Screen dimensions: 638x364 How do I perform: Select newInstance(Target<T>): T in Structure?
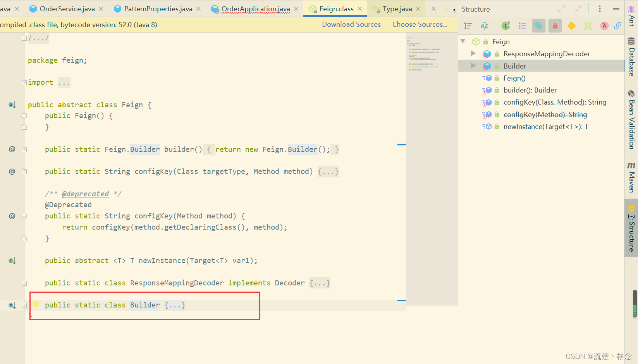[x=546, y=127]
